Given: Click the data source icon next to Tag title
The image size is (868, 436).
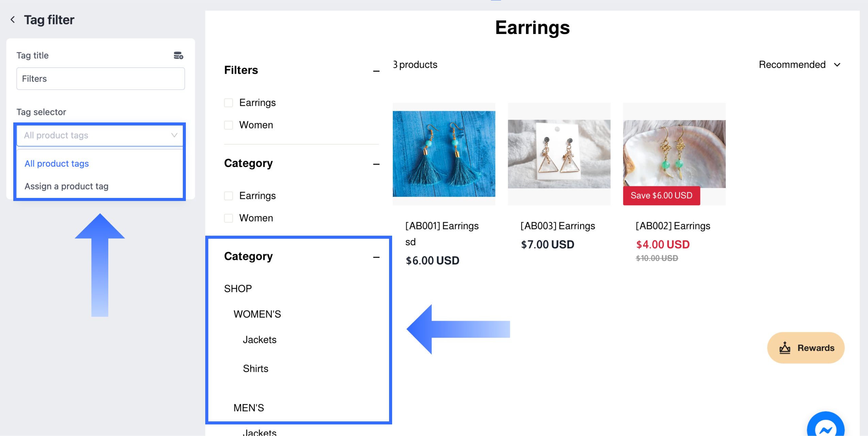Looking at the screenshot, I should click(x=178, y=55).
